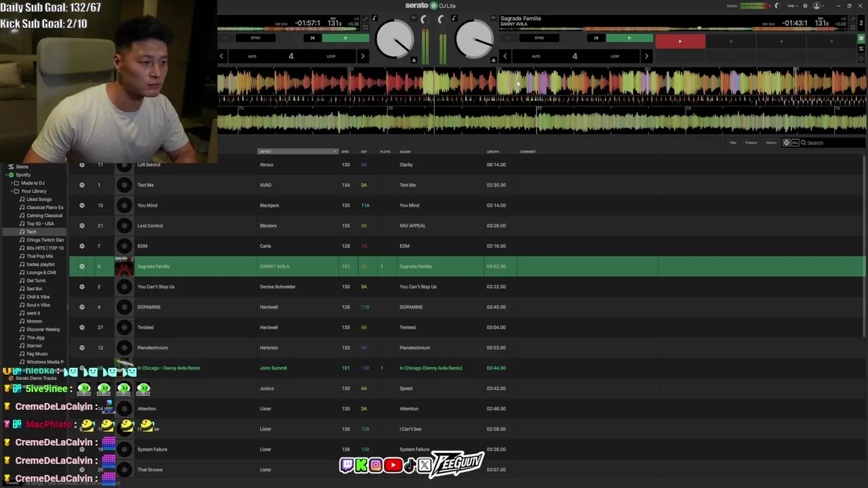Sort by KEY column header
Viewport: 868px width, 488px height.
tap(364, 152)
